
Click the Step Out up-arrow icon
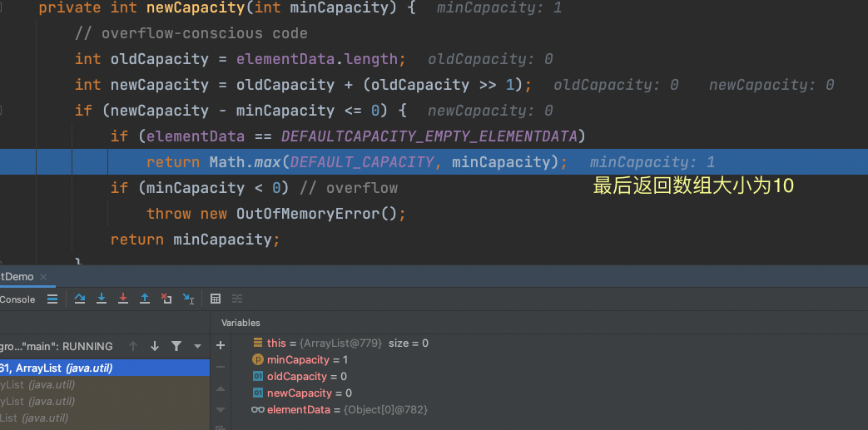click(145, 299)
